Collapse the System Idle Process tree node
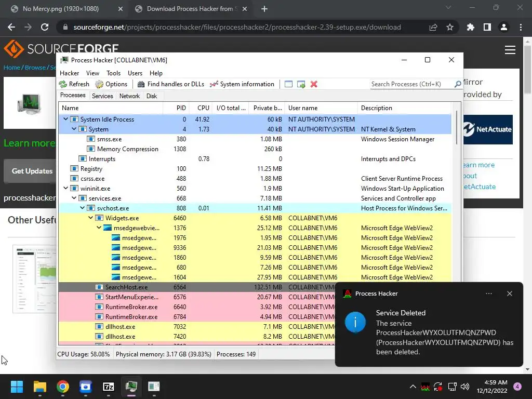Screen dimensions: 532x399 pyautogui.click(x=65, y=119)
